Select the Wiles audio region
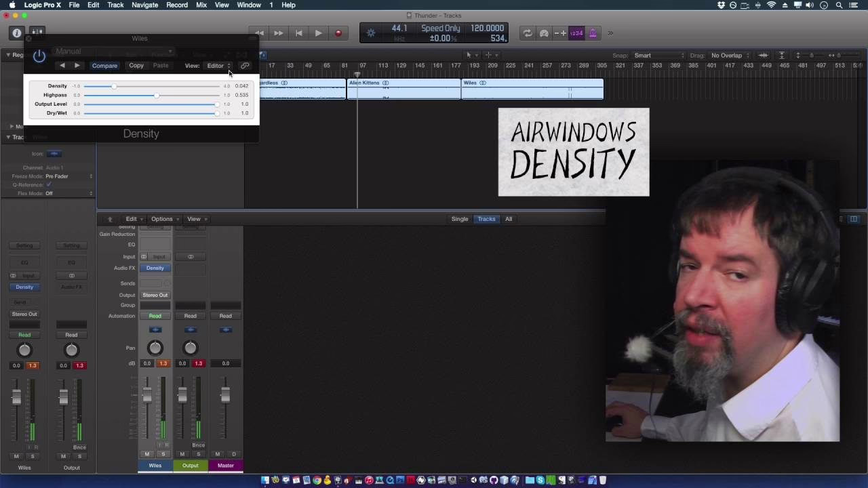Screen dimensions: 868x488 pyautogui.click(x=532, y=89)
